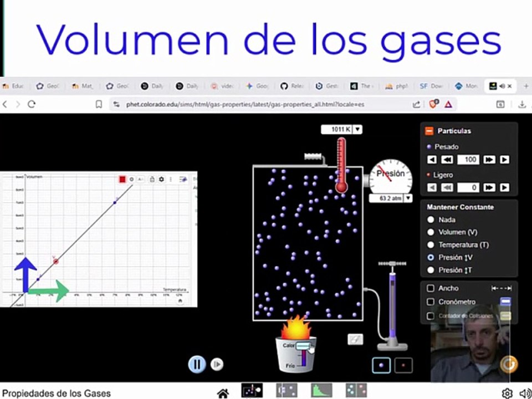Select the Nada constant option

(431, 219)
